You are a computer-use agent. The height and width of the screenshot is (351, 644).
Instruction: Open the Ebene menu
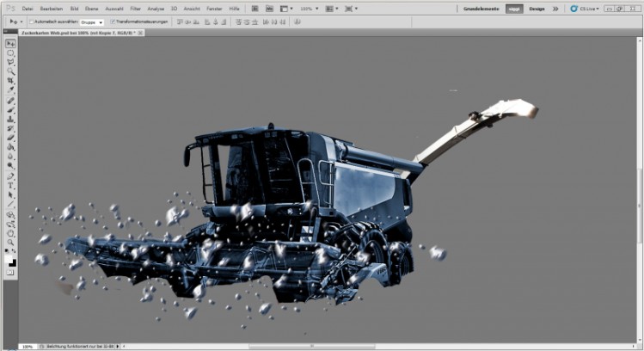tap(91, 8)
